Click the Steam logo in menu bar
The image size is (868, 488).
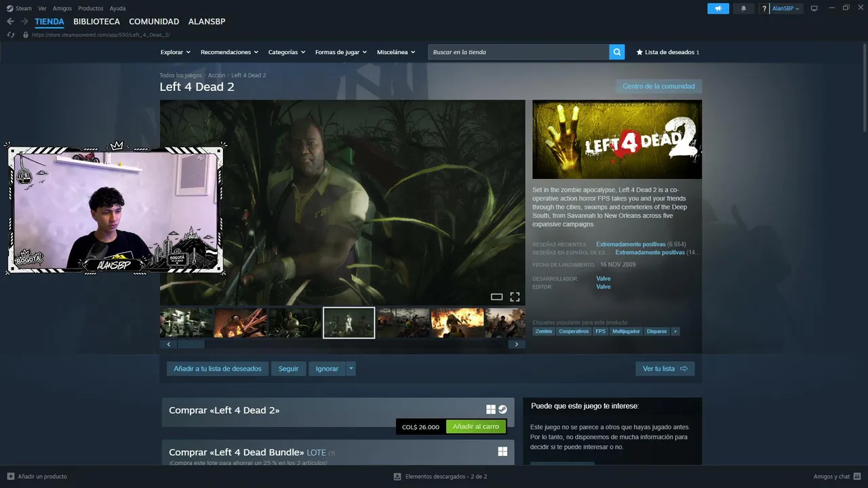click(9, 9)
